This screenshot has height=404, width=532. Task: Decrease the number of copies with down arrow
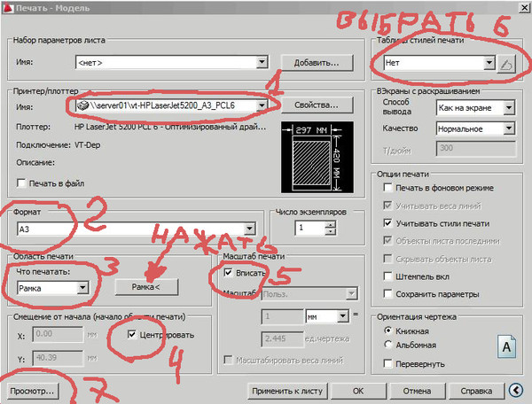click(x=330, y=231)
